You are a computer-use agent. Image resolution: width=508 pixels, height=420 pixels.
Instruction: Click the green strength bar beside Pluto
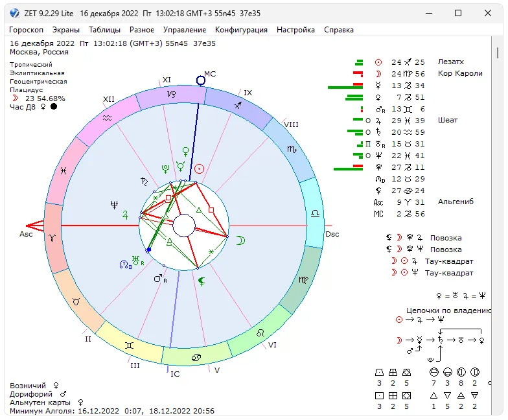[348, 169]
